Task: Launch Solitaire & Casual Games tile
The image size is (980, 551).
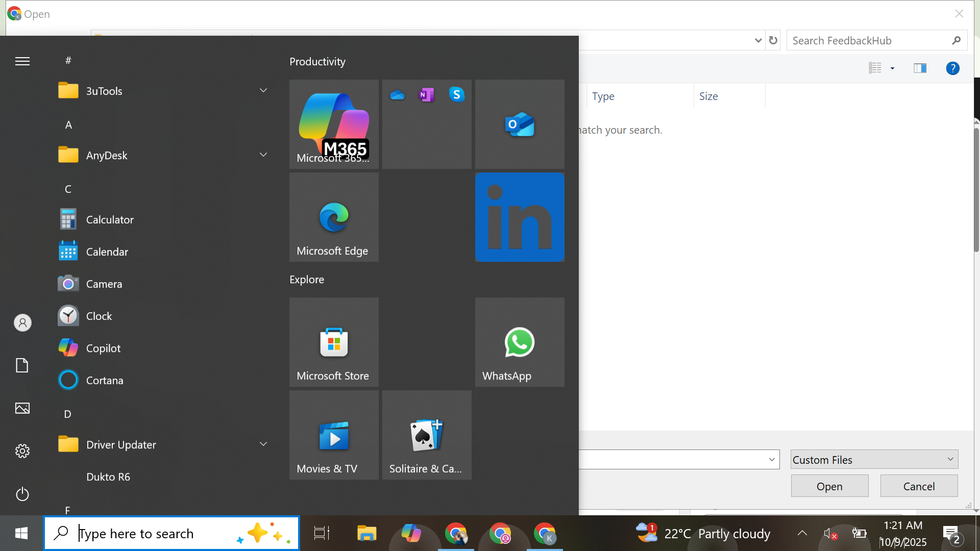Action: tap(426, 435)
